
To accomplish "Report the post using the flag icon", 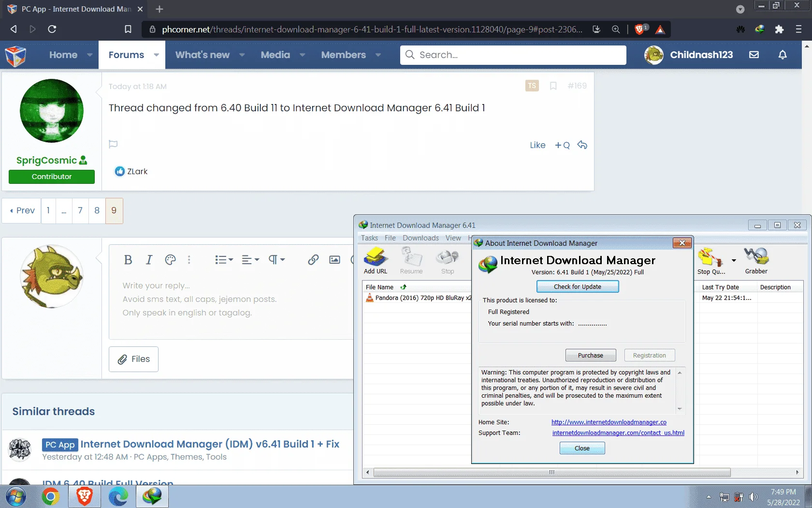I will (x=114, y=144).
